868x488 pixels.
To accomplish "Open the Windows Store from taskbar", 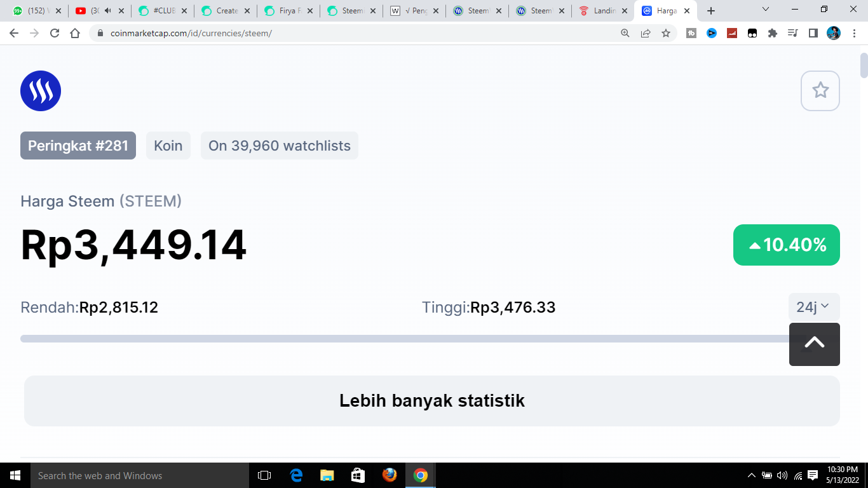I will coord(358,475).
